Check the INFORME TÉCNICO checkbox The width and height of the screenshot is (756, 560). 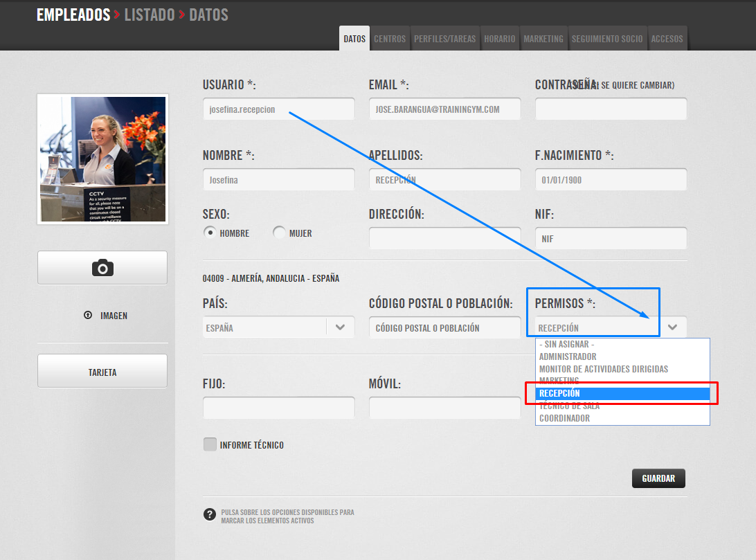tap(210, 444)
